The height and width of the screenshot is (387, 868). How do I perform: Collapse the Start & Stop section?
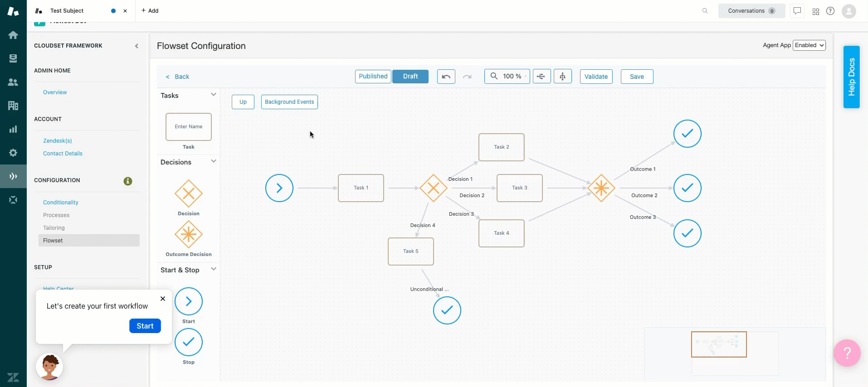[213, 269]
